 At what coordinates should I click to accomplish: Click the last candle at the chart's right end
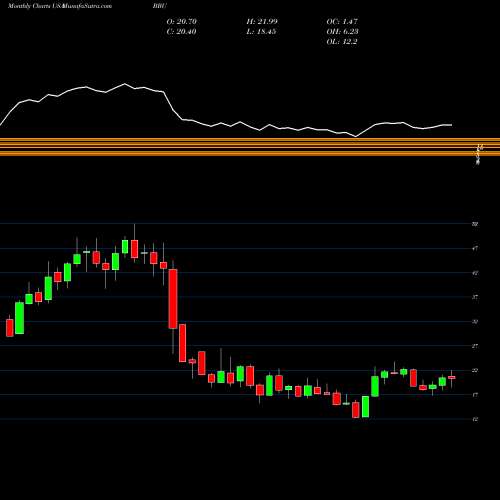[x=452, y=377]
